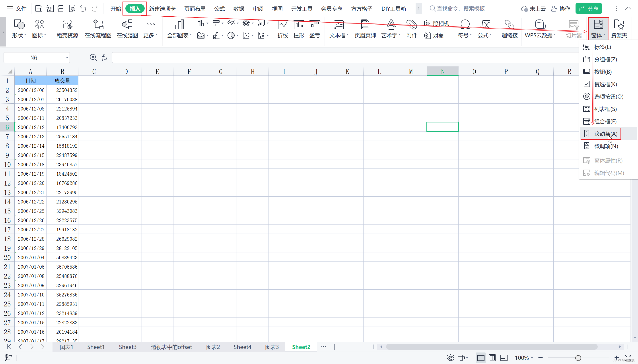Insert 在线流程图 online flowchart
Viewport: 638px width, 364px height.
pos(98,29)
